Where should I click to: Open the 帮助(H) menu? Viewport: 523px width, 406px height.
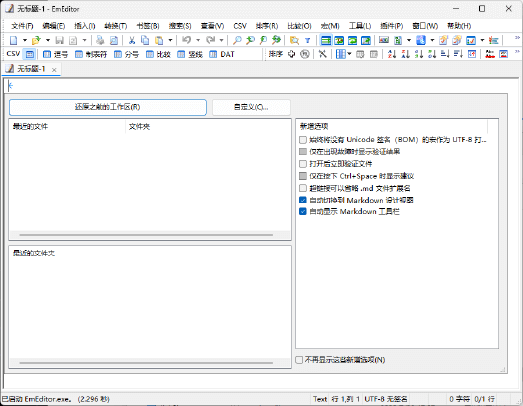(459, 26)
